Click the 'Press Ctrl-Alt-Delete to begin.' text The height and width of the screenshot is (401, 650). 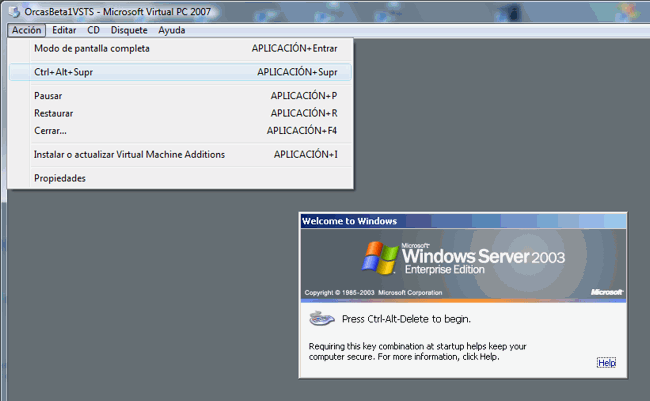[406, 319]
